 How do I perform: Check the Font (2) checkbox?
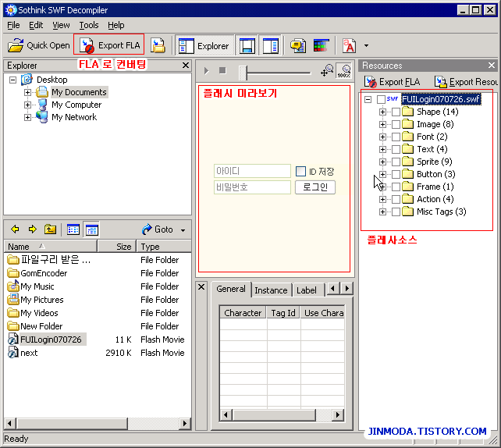(x=396, y=137)
